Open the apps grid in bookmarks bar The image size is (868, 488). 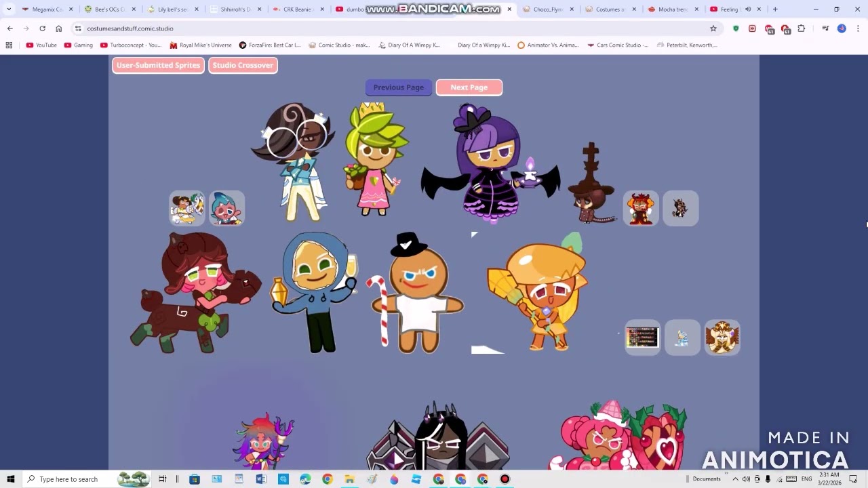coord(9,45)
